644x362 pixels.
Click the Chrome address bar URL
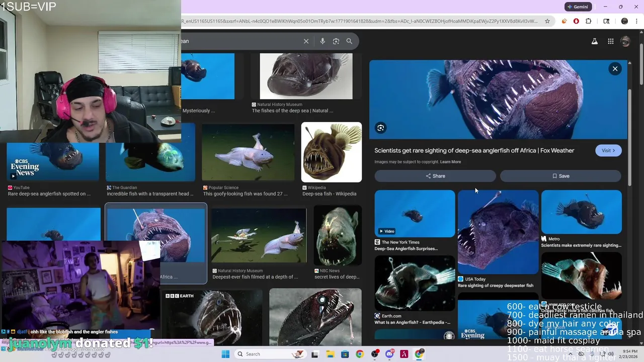pyautogui.click(x=360, y=21)
